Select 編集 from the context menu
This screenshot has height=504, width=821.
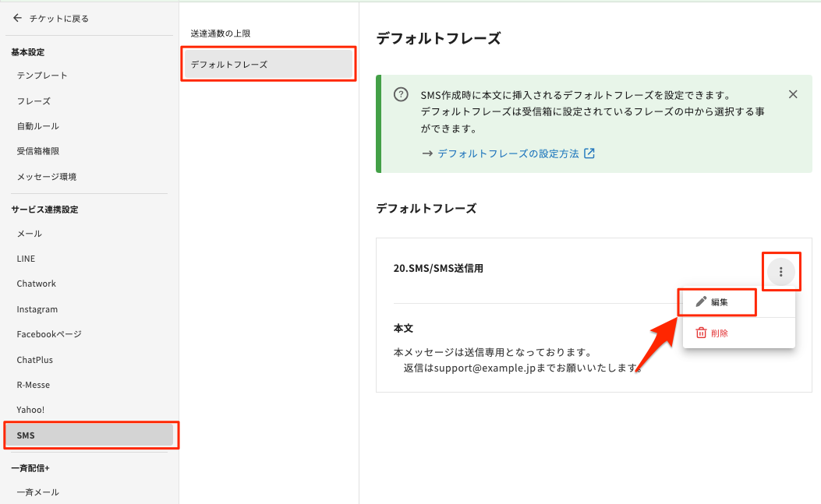point(719,302)
